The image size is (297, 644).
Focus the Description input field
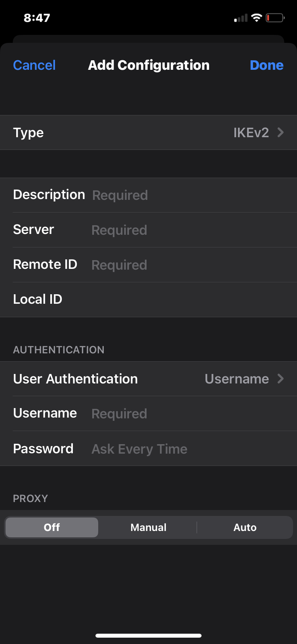click(x=148, y=195)
